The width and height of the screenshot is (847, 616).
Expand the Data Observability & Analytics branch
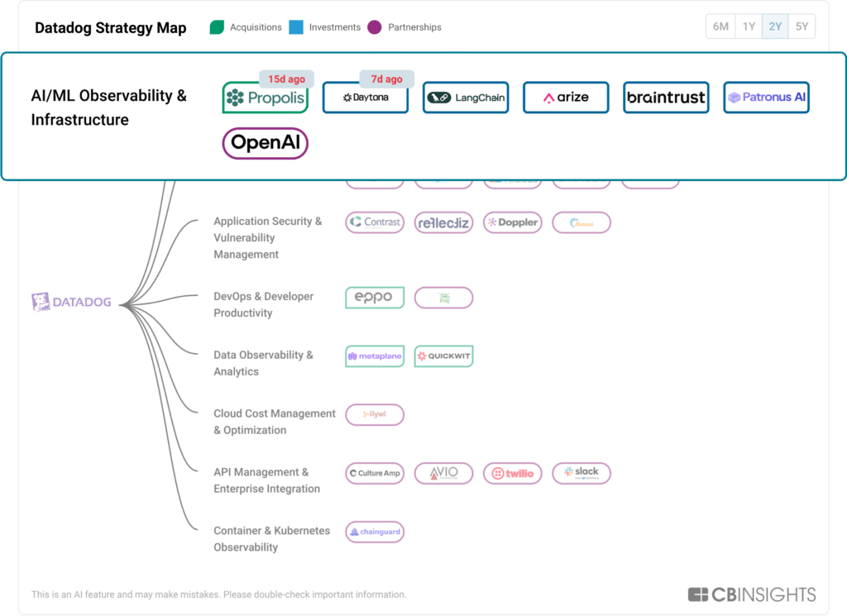coord(263,363)
